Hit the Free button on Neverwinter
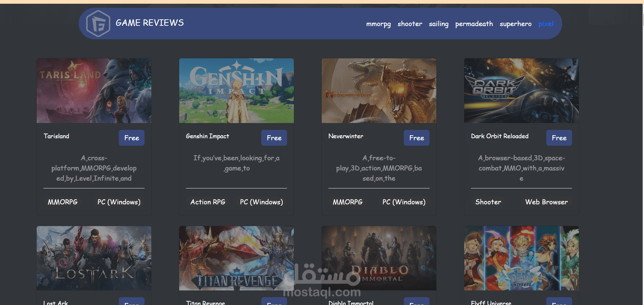 tap(417, 138)
